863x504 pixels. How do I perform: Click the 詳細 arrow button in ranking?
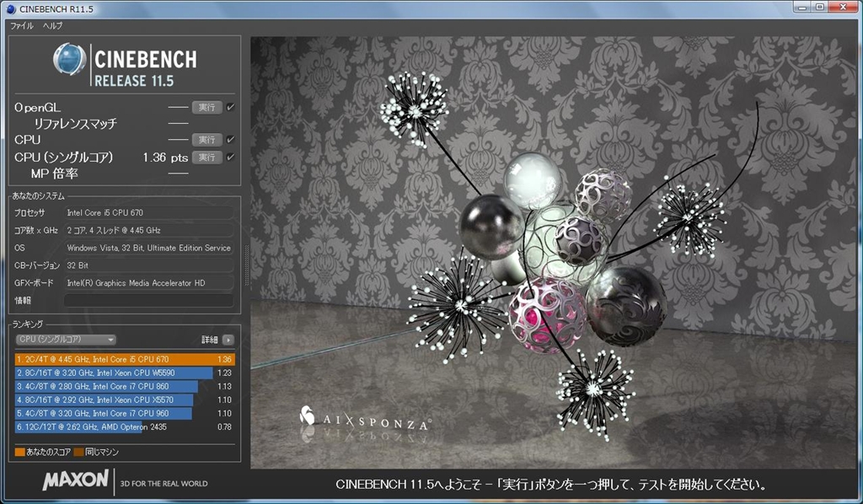coord(228,340)
